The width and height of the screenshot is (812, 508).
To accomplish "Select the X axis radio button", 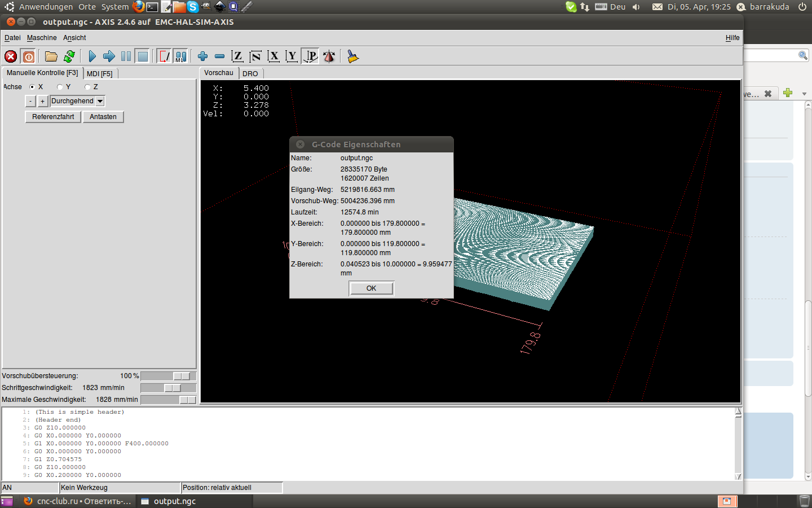I will click(x=32, y=87).
